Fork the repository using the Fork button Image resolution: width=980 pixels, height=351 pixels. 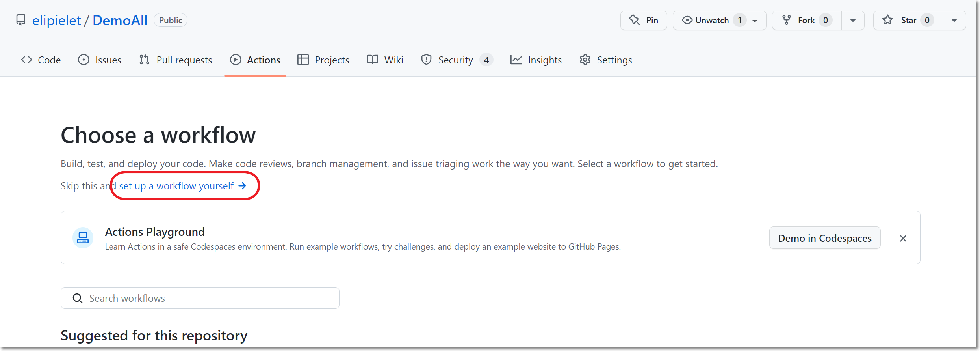[807, 20]
